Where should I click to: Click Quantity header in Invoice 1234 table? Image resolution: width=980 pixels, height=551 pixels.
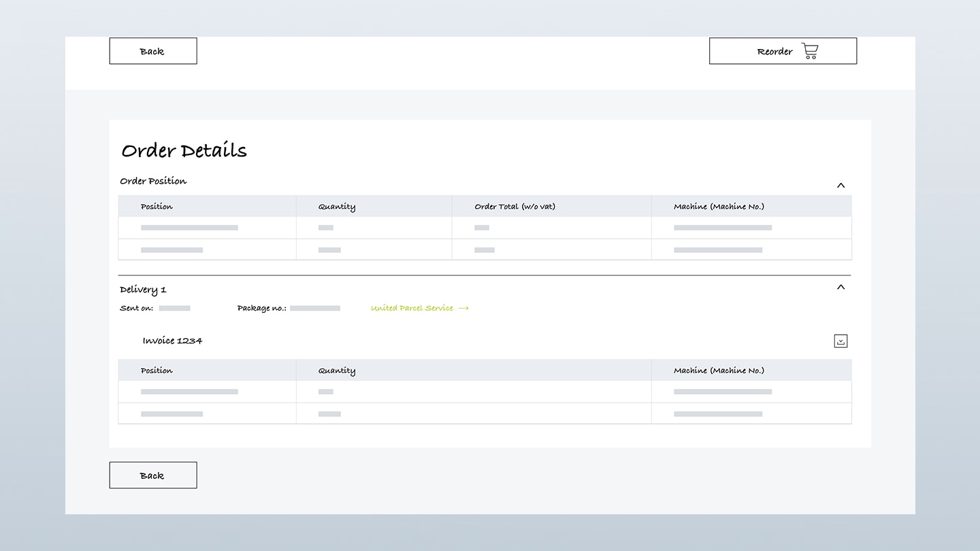pyautogui.click(x=336, y=371)
